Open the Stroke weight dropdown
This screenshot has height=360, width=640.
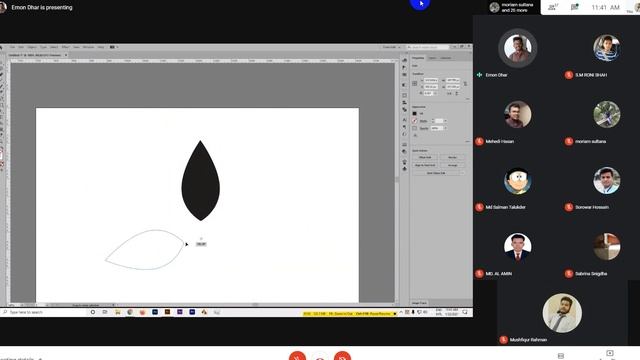[445, 121]
